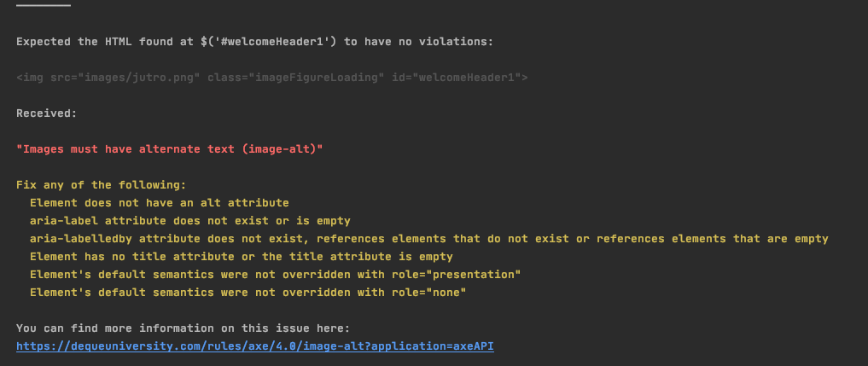The width and height of the screenshot is (868, 366).
Task: Click the id="welcomeHeader1" attribute text
Action: [456, 78]
